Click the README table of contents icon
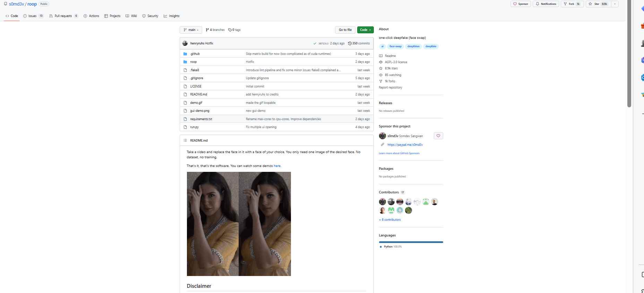Image resolution: width=644 pixels, height=293 pixels. pyautogui.click(x=185, y=140)
